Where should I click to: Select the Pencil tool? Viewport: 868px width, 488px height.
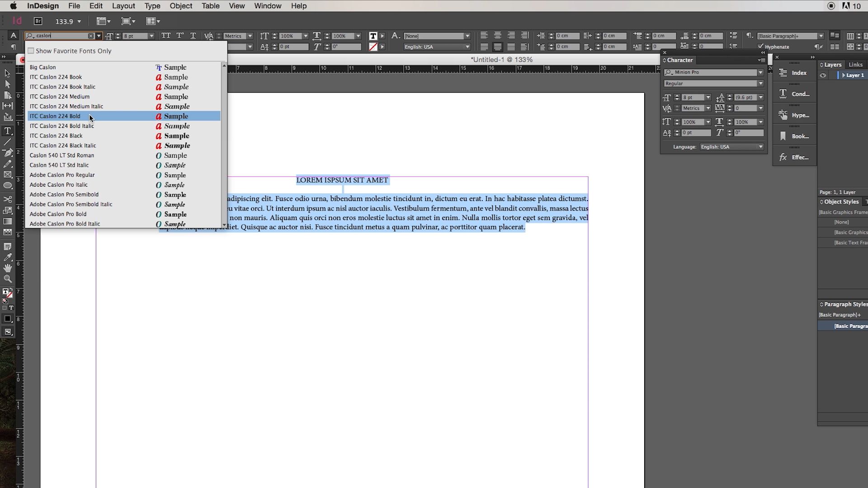click(x=7, y=164)
